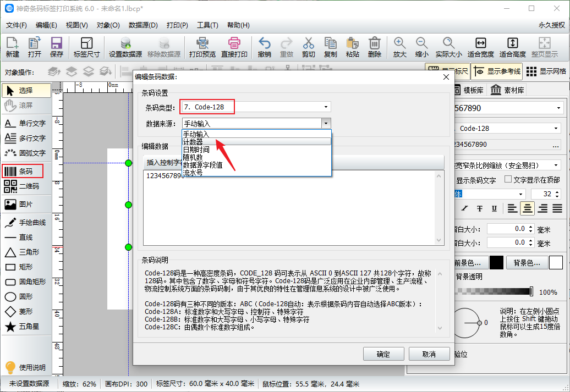The width and height of the screenshot is (570, 392).
Task: Collapse the 数据来源 dropdown arrow
Action: pos(326,124)
